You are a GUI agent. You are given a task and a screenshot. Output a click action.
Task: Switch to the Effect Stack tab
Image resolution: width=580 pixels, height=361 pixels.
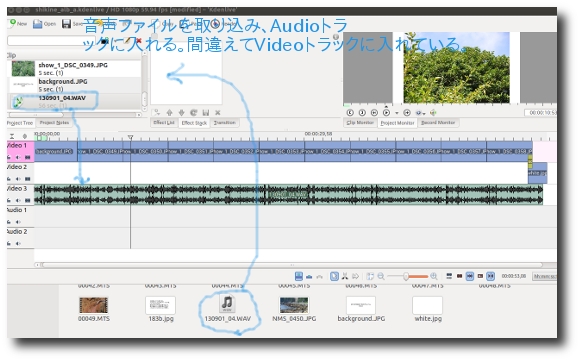[194, 123]
